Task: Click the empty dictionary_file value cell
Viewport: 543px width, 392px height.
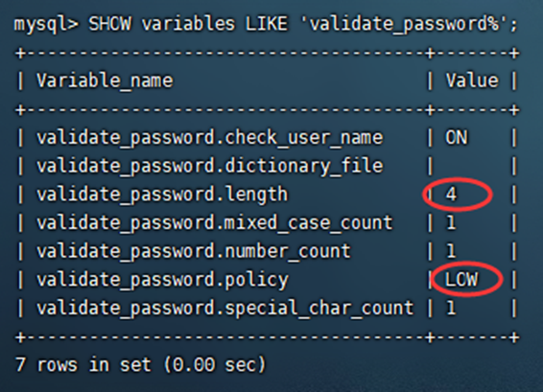Action: 472,167
